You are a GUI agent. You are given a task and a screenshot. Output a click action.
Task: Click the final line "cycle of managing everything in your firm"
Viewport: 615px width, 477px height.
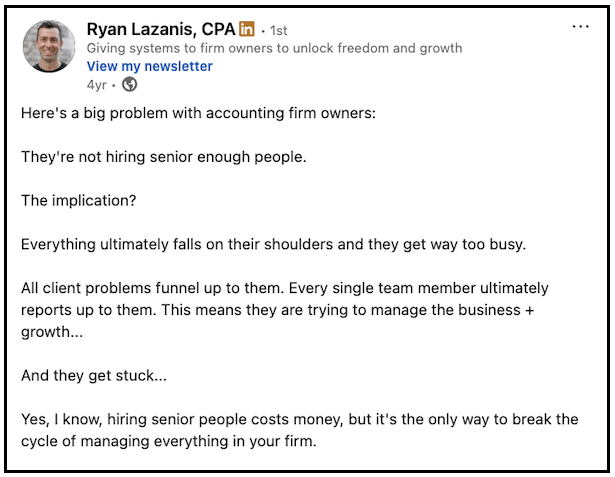pyautogui.click(x=168, y=440)
